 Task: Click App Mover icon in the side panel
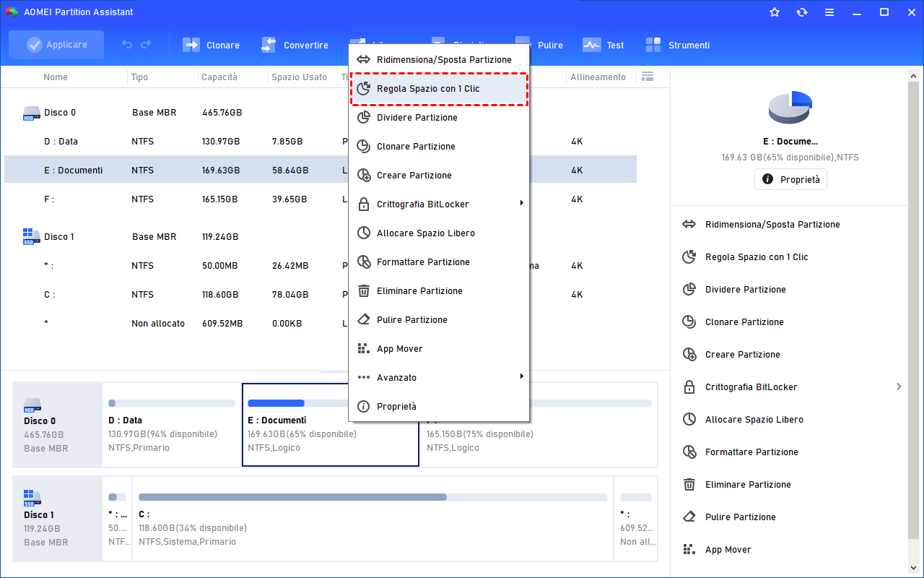point(689,550)
